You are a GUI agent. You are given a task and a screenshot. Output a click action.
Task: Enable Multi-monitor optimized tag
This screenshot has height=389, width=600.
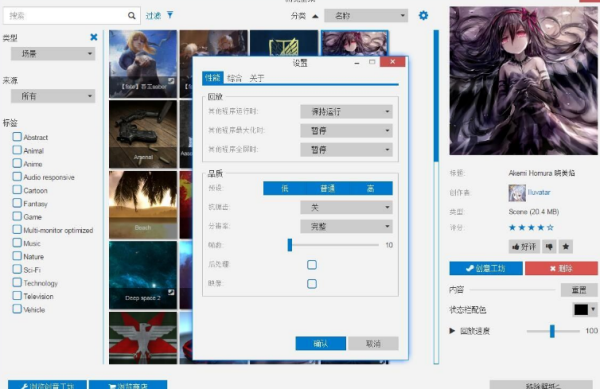coord(17,229)
